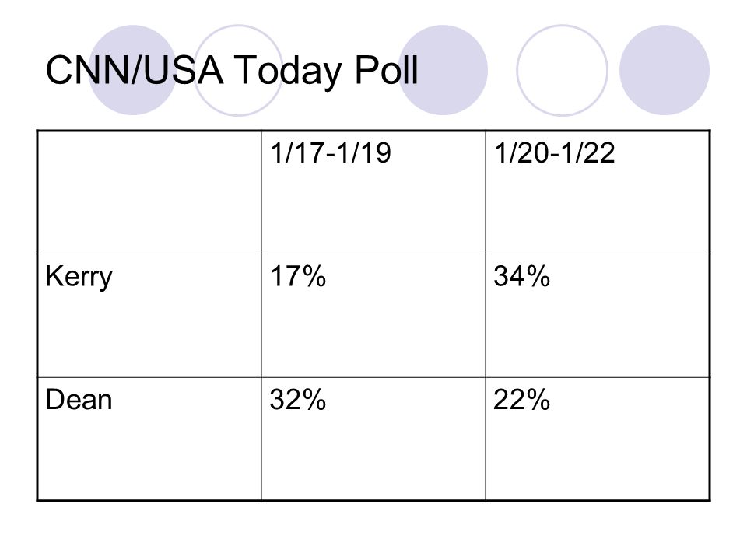Viewport: 747px width, 560px height.
Task: Click the rightmost filled lavender circle
Action: coord(665,70)
